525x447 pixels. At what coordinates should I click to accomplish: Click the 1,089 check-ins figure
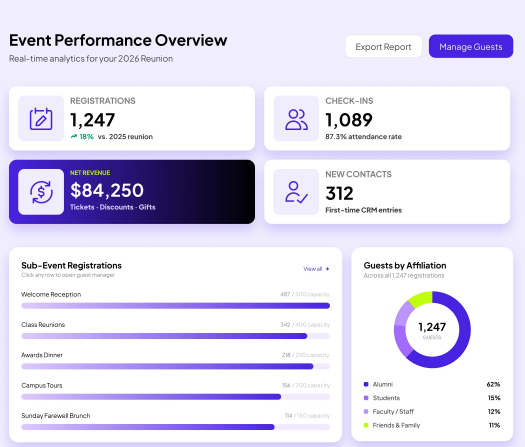click(349, 120)
